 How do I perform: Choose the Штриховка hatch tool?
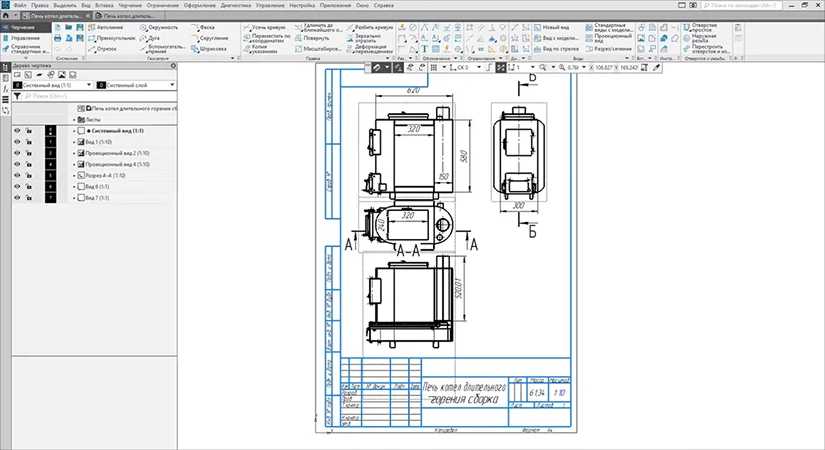point(210,48)
